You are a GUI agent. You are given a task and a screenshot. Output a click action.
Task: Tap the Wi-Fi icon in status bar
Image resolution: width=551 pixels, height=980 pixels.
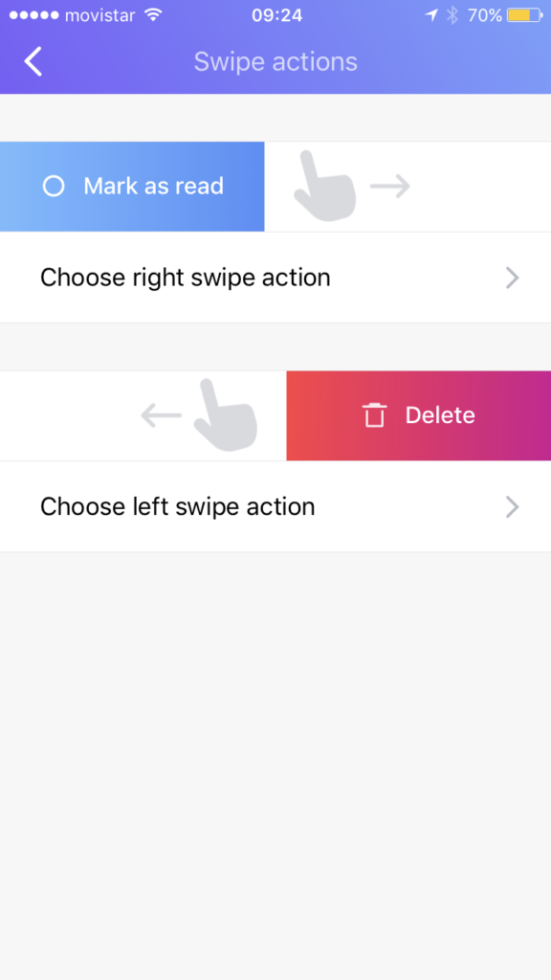click(x=153, y=15)
